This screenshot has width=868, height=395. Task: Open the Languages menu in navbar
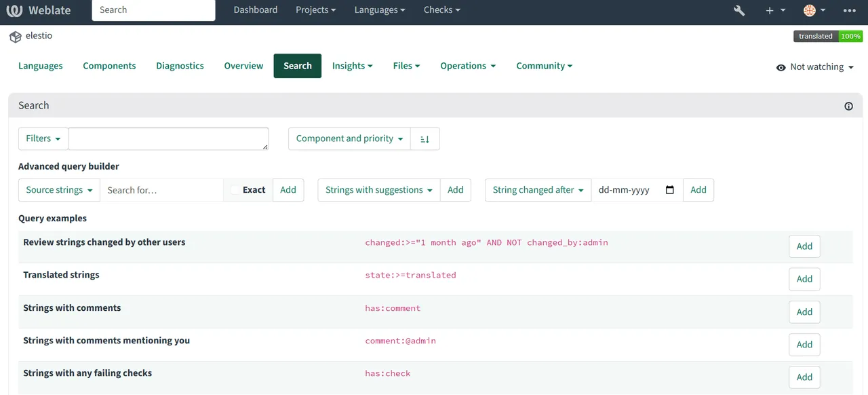(x=380, y=10)
